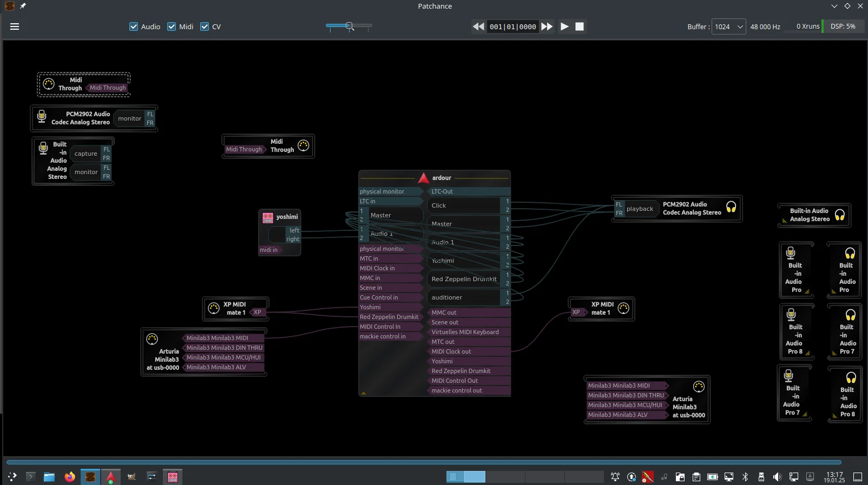
Task: Open the GIMP taskbar icon
Action: (x=131, y=477)
